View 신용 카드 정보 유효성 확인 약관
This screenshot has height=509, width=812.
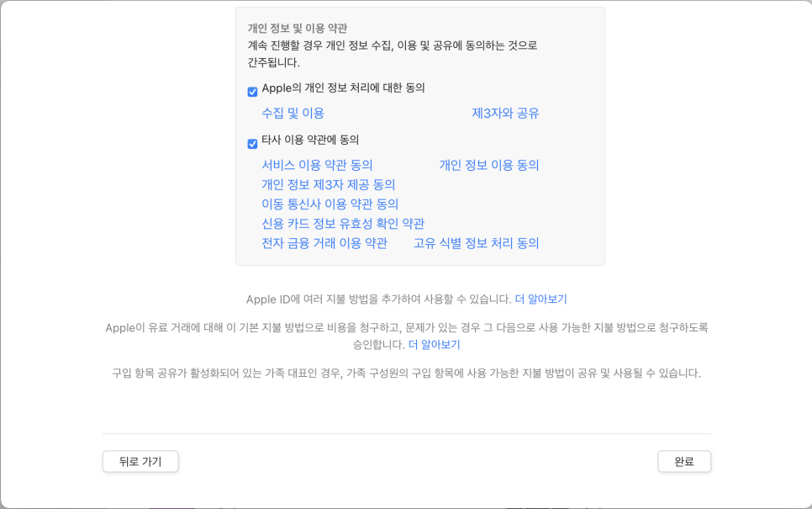tap(343, 224)
